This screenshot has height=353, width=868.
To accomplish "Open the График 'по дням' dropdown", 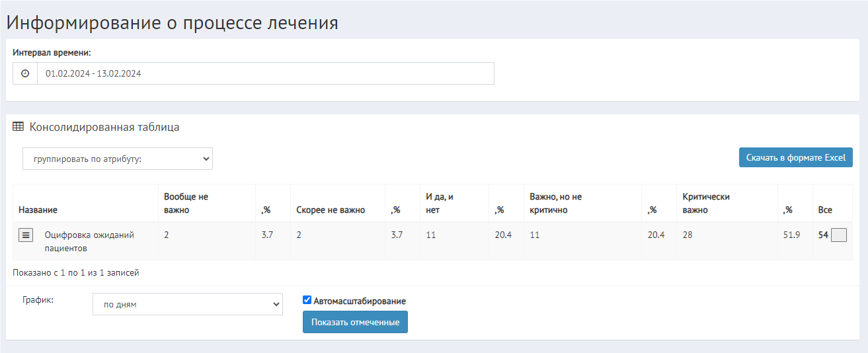I will click(188, 304).
